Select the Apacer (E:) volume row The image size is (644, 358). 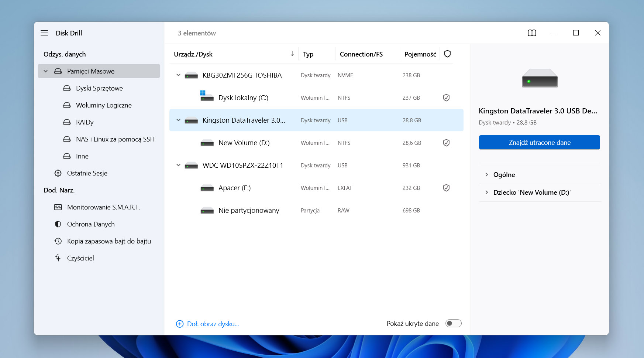tap(316, 188)
